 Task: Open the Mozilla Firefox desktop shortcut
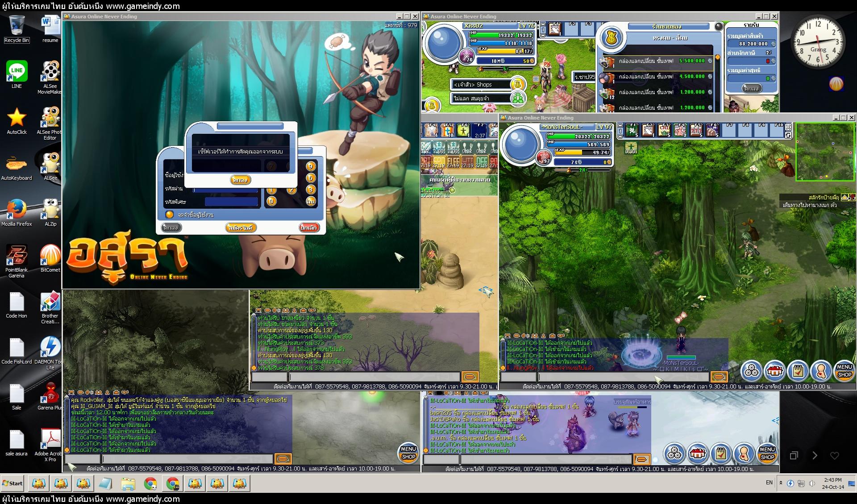click(17, 213)
